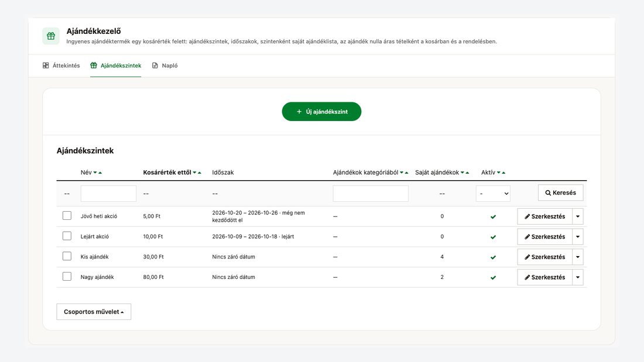
Task: Tick the Lejárt akció row checkbox
Action: pyautogui.click(x=67, y=236)
